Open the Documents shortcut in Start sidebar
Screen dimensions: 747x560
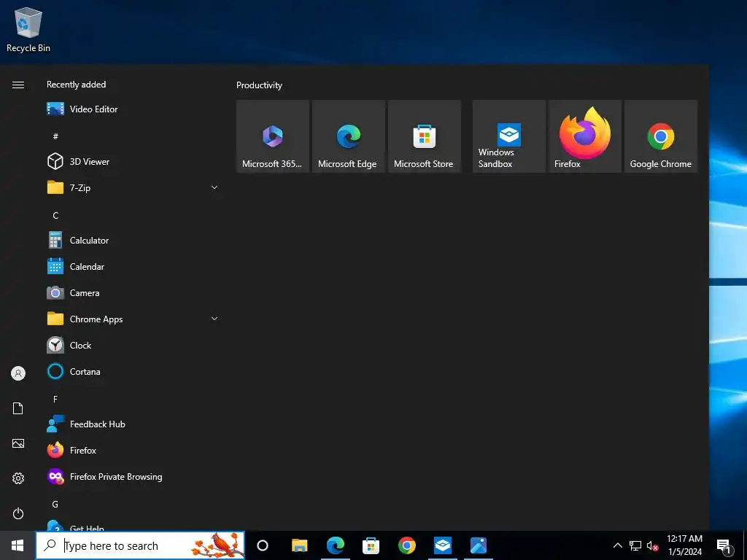(x=18, y=408)
